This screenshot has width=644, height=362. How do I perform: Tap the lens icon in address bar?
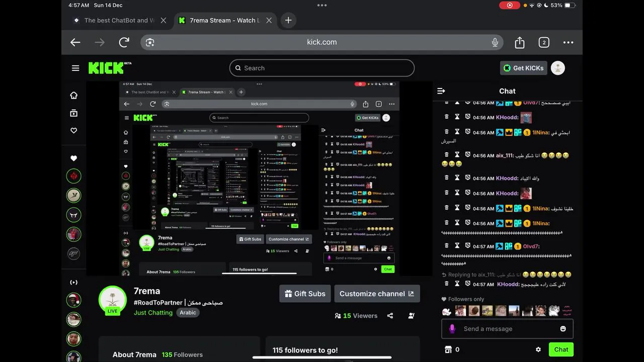tap(150, 42)
